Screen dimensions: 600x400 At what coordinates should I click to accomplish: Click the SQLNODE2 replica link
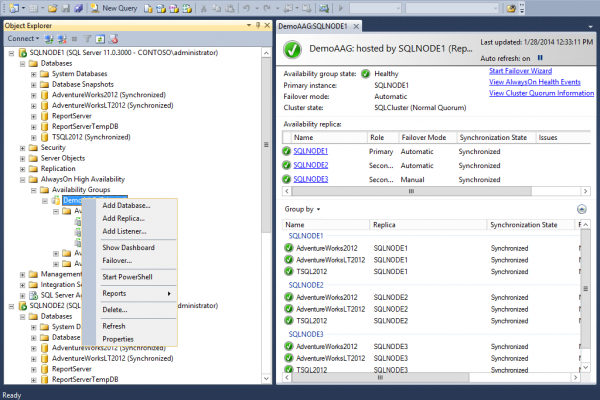(x=311, y=165)
